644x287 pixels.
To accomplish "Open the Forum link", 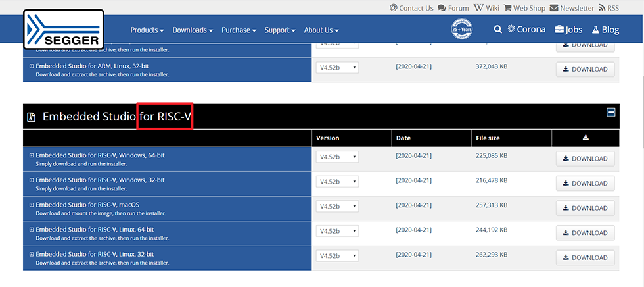I will pos(453,8).
